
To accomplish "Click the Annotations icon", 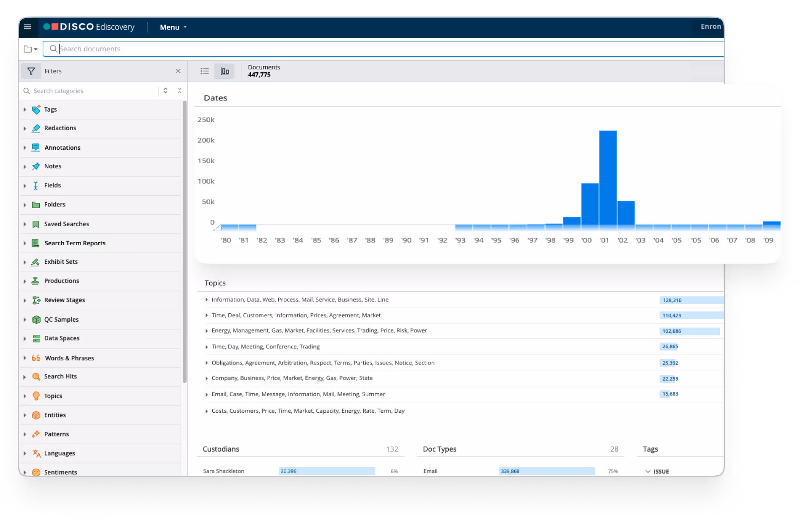I will coord(36,148).
